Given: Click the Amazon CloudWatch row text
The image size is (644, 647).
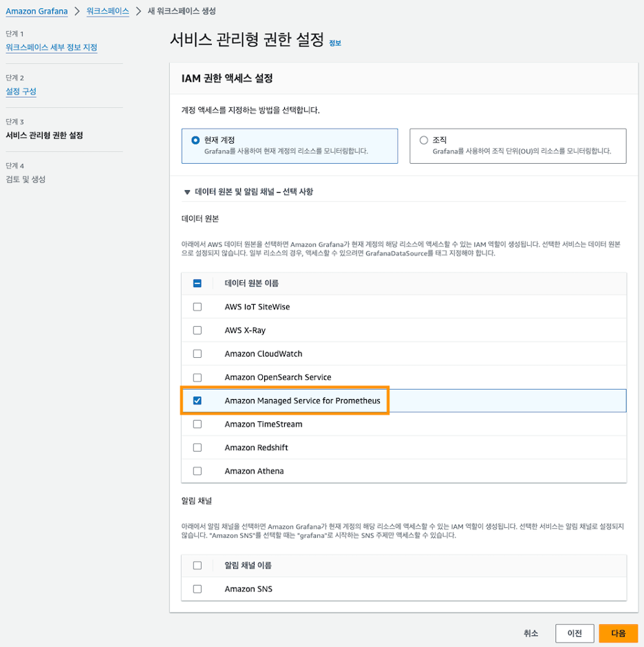Looking at the screenshot, I should point(264,354).
